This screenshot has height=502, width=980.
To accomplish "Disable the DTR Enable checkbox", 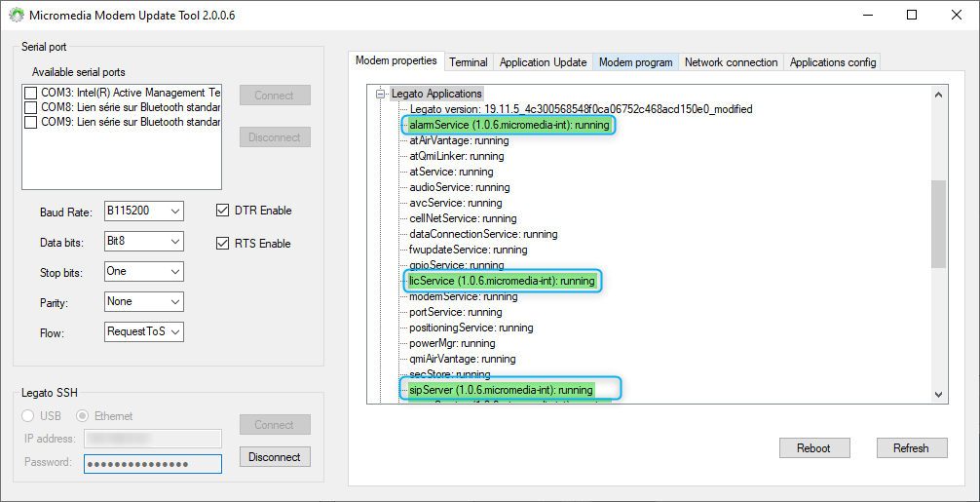I will (x=222, y=210).
